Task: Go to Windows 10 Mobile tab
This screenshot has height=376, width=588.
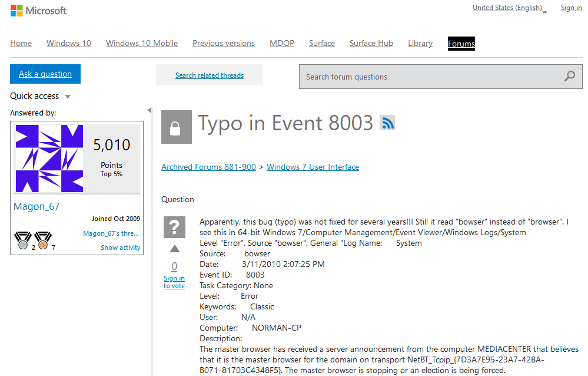Action: pos(142,44)
